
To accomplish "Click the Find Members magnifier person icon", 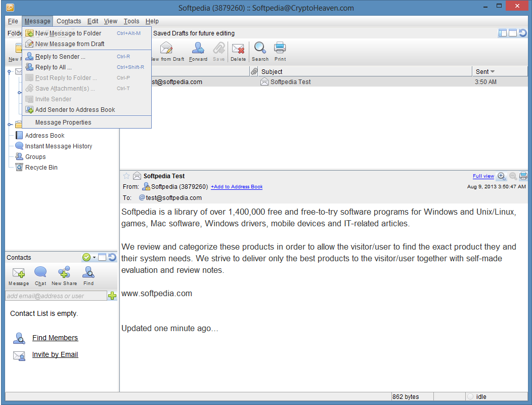I will point(19,338).
